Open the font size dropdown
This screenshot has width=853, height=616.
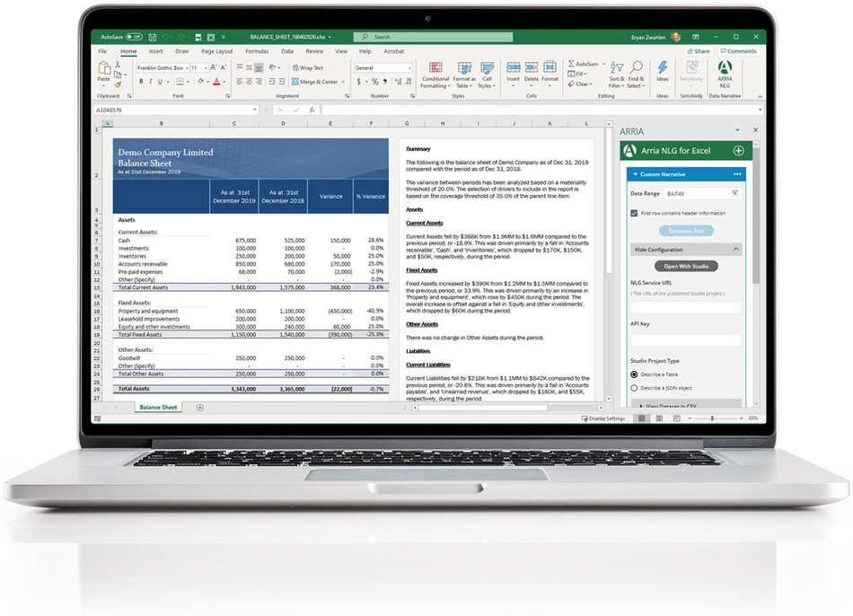205,68
